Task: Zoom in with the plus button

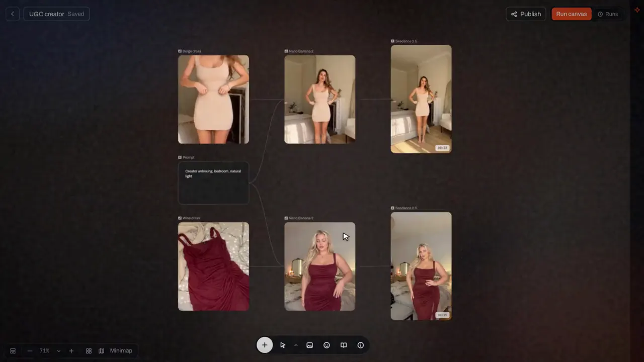Action: point(71,351)
